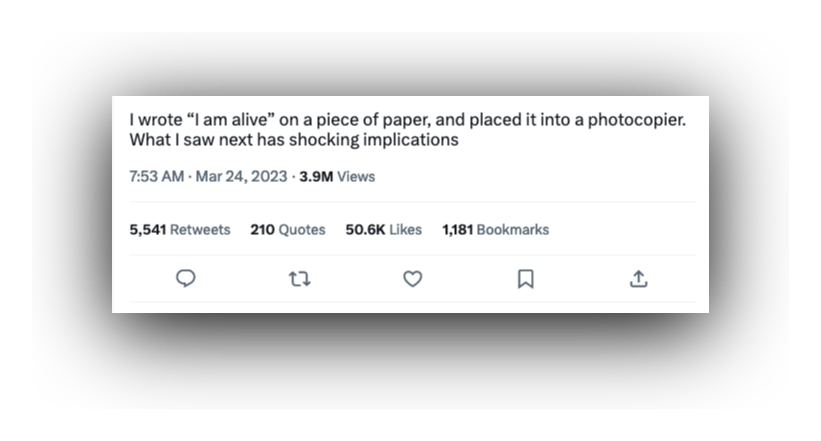The height and width of the screenshot is (441, 821).
Task: Click the word "photocopier" in the tweet
Action: (640, 120)
